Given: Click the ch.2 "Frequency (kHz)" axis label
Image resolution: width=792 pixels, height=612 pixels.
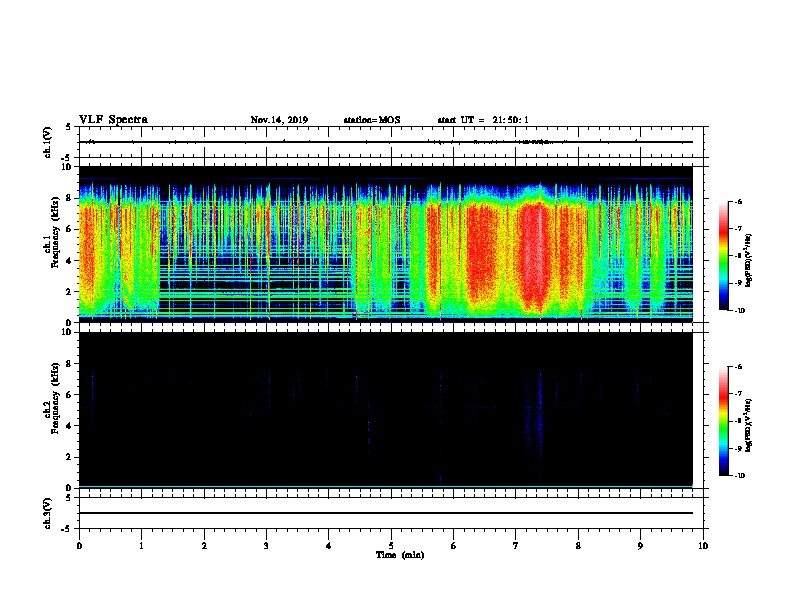Looking at the screenshot, I should click(57, 398).
